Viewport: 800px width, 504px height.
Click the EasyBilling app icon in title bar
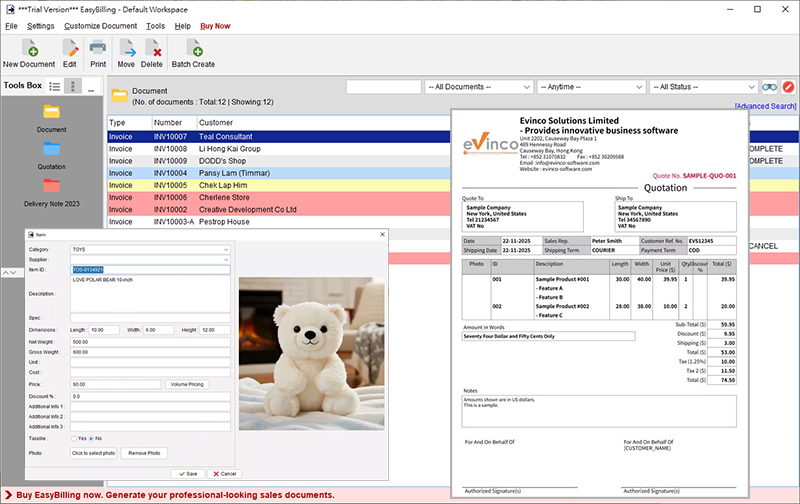pos(10,9)
